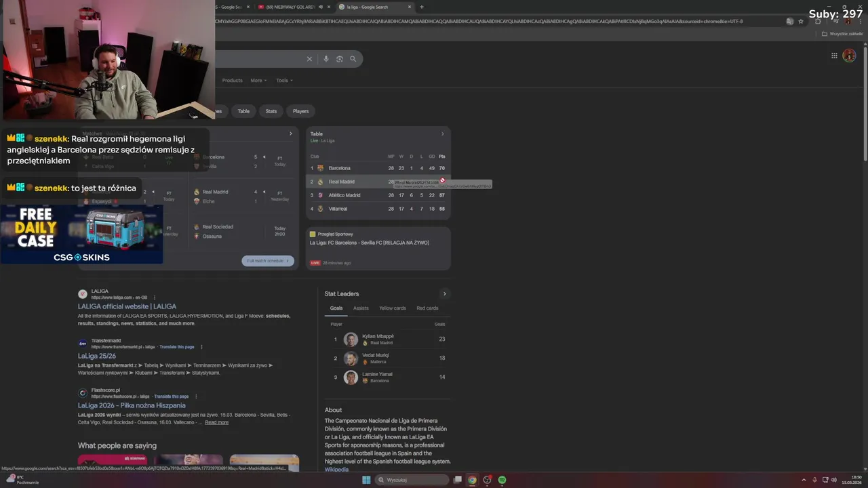Open Barcelona vs Sevilla match result

(243, 161)
